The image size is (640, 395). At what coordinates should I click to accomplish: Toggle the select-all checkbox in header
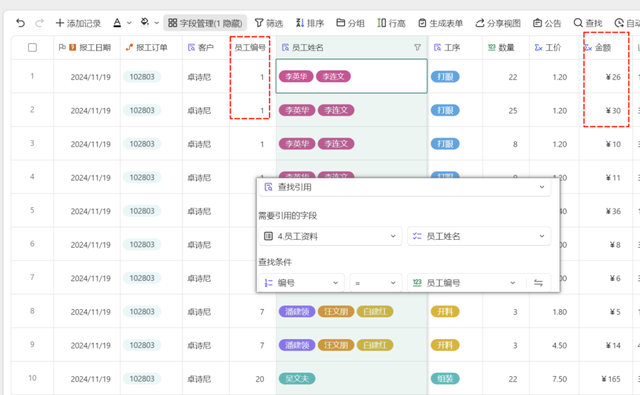click(x=32, y=48)
